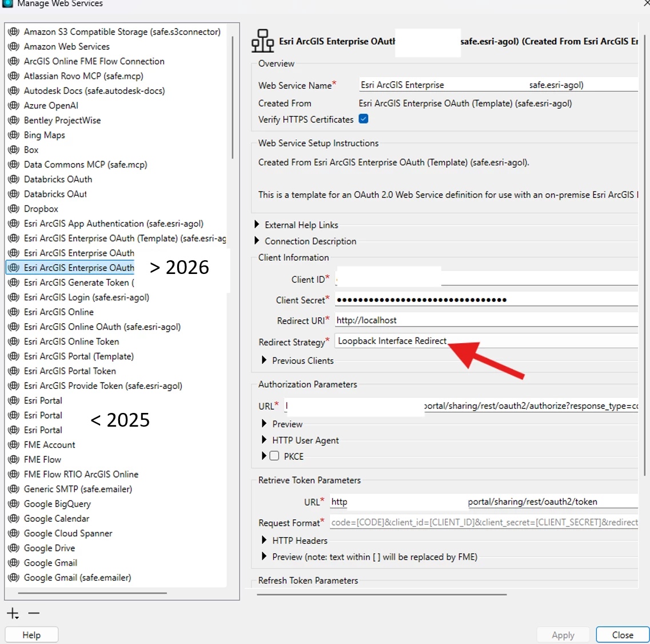Click globe icon next to Box
Image resolution: width=650 pixels, height=644 pixels.
14,149
